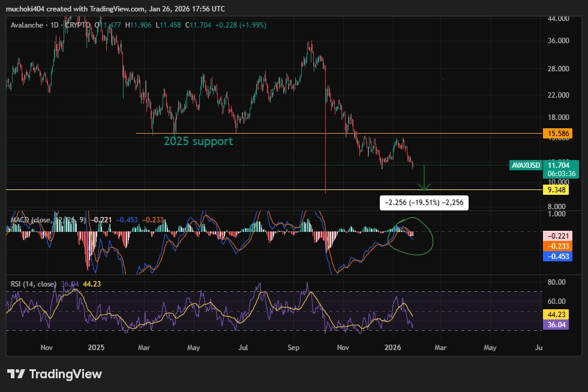The height and width of the screenshot is (392, 588).
Task: Click the yellow RSI 44.23 axis label
Action: [557, 313]
